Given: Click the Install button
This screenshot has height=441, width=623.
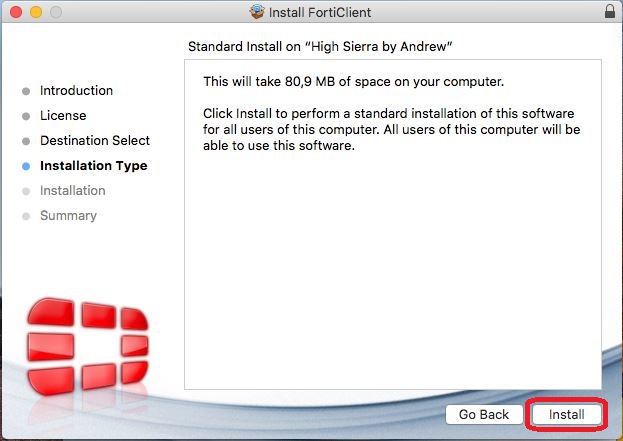Looking at the screenshot, I should [566, 414].
